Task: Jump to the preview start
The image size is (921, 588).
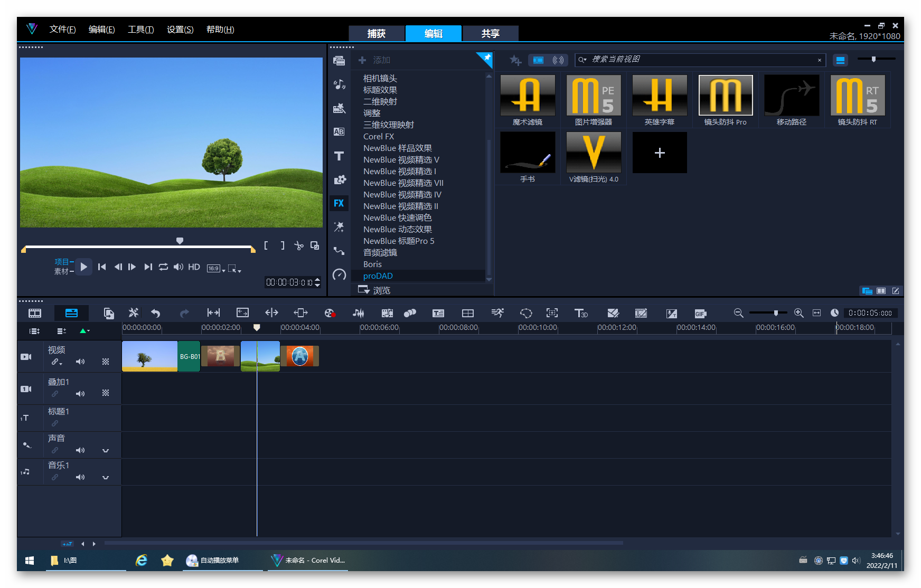Action: pos(102,267)
